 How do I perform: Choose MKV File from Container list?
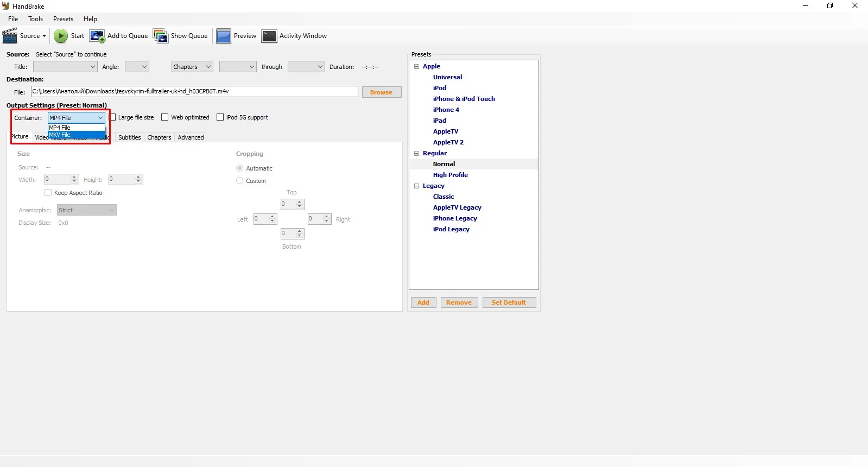coord(77,135)
